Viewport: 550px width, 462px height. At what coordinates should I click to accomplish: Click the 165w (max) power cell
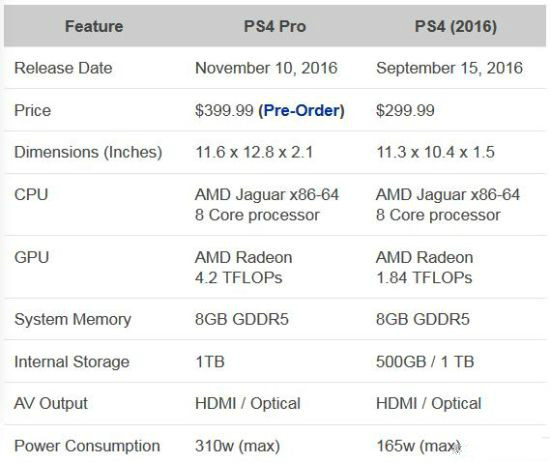click(x=418, y=446)
